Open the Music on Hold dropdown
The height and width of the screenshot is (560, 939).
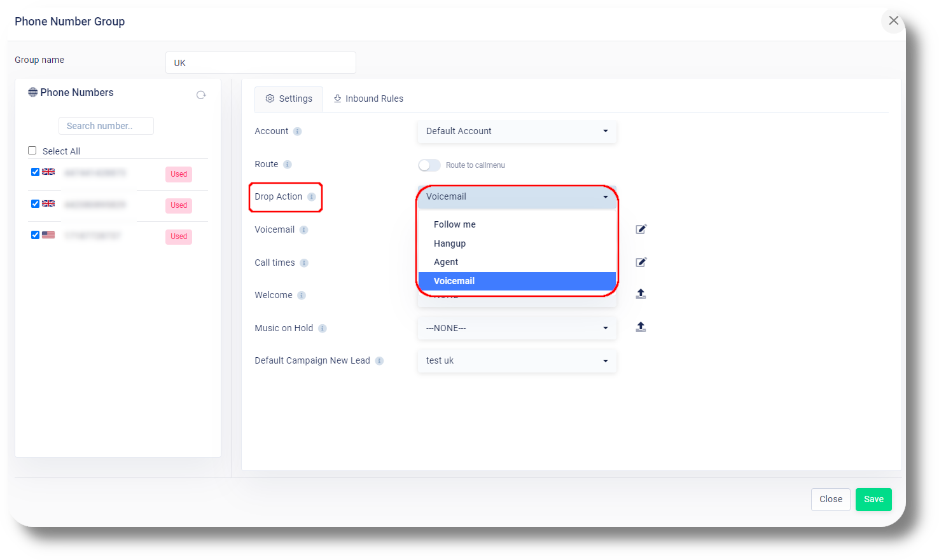[x=516, y=328]
